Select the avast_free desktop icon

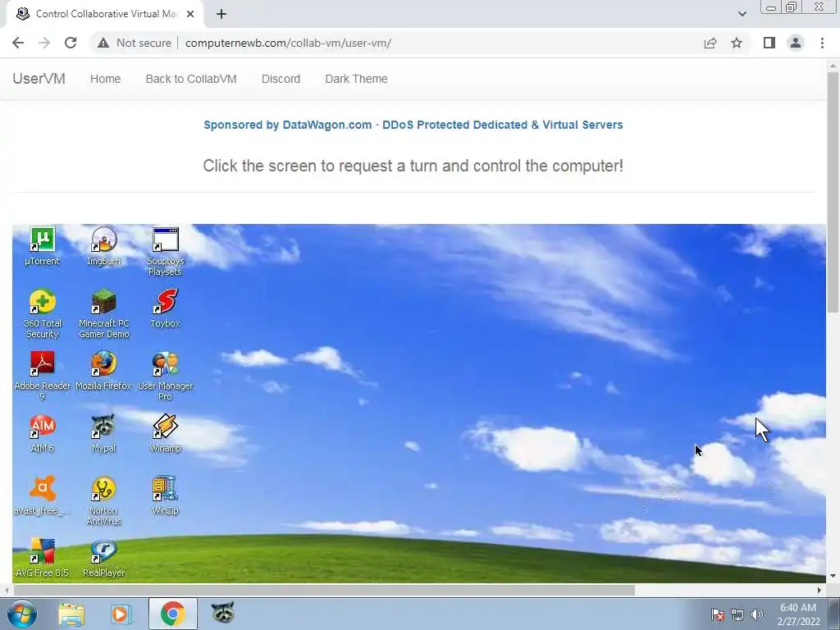point(43,495)
